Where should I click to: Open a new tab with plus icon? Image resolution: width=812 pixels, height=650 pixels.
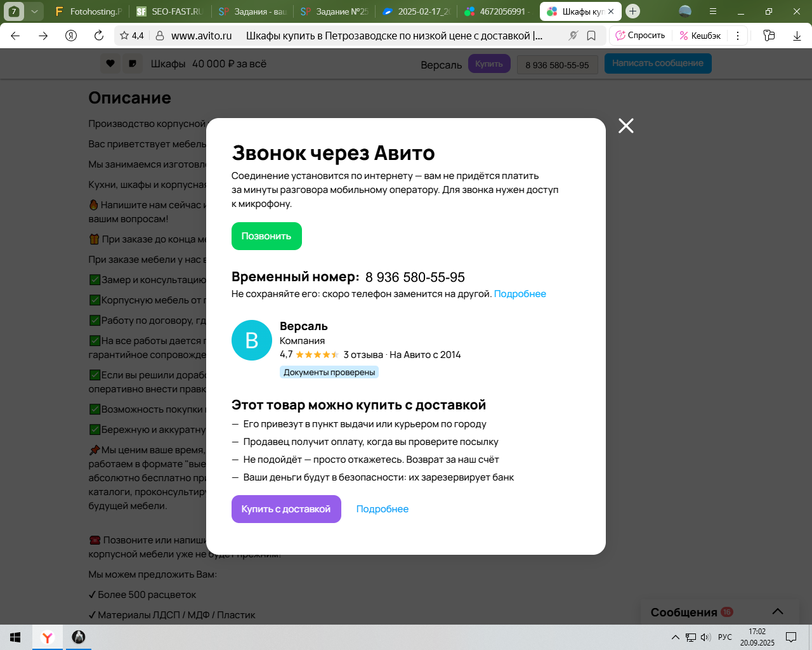(632, 11)
